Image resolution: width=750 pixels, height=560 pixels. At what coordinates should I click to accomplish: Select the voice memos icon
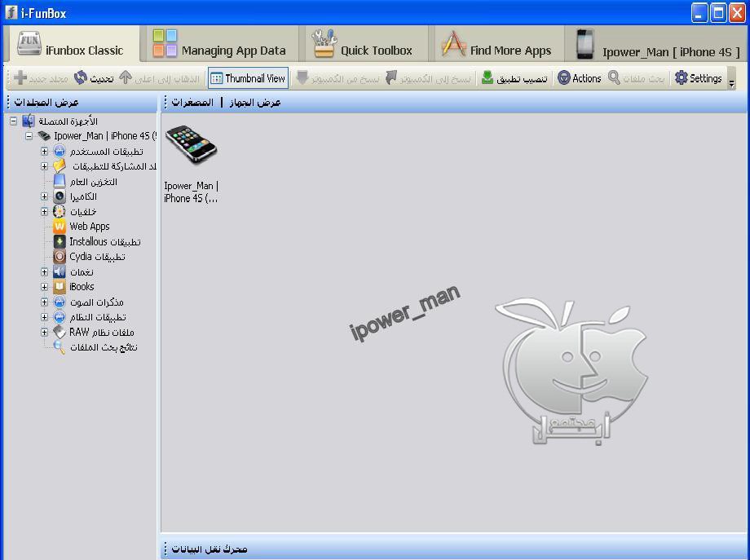point(60,302)
